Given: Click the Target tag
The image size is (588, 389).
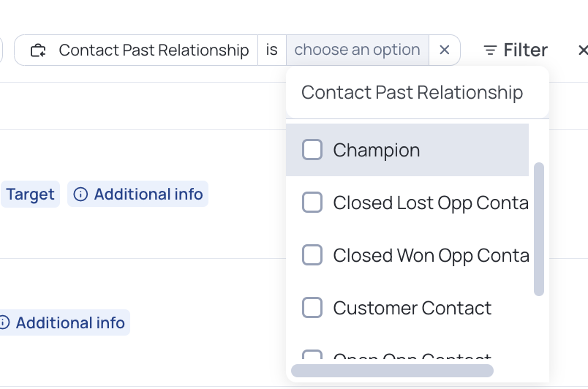Looking at the screenshot, I should click(30, 194).
